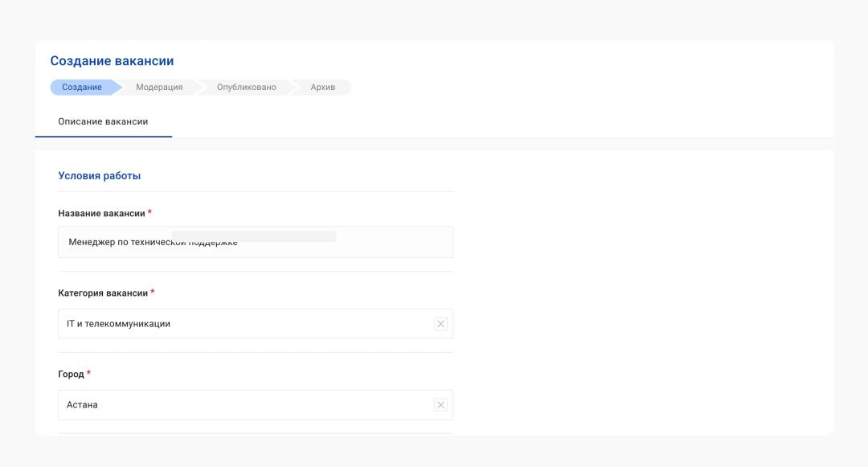This screenshot has height=467, width=868.
Task: Go to the Опубликовано stage step
Action: click(x=246, y=88)
